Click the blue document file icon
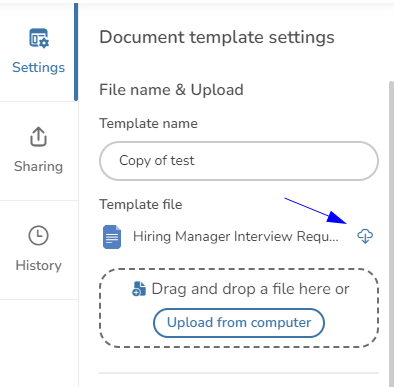 (112, 237)
